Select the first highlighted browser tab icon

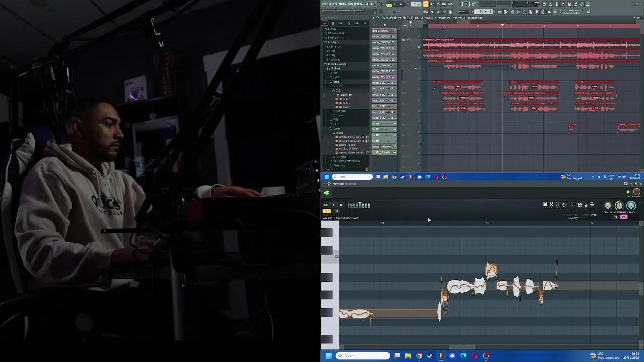click(x=325, y=23)
